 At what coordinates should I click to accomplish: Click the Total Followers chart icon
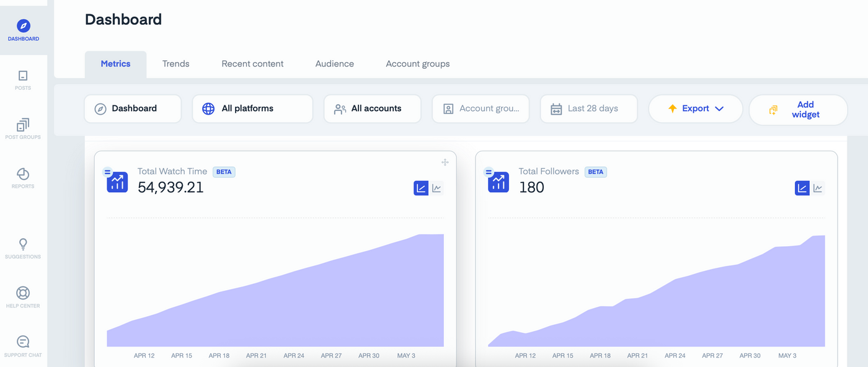(498, 182)
